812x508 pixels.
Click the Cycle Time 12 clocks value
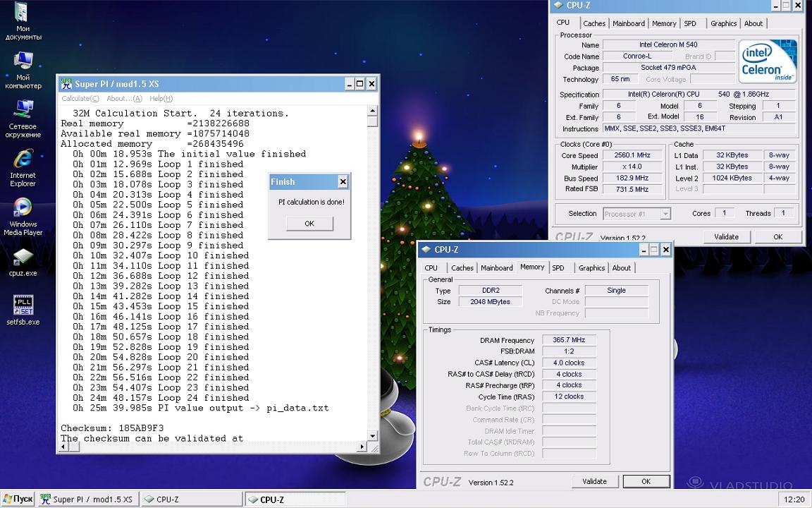(569, 397)
